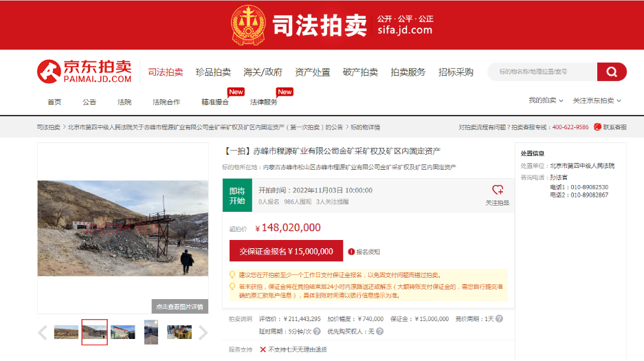This screenshot has width=644, height=361.
Task: Click phone number 010-89082867
Action: click(590, 195)
